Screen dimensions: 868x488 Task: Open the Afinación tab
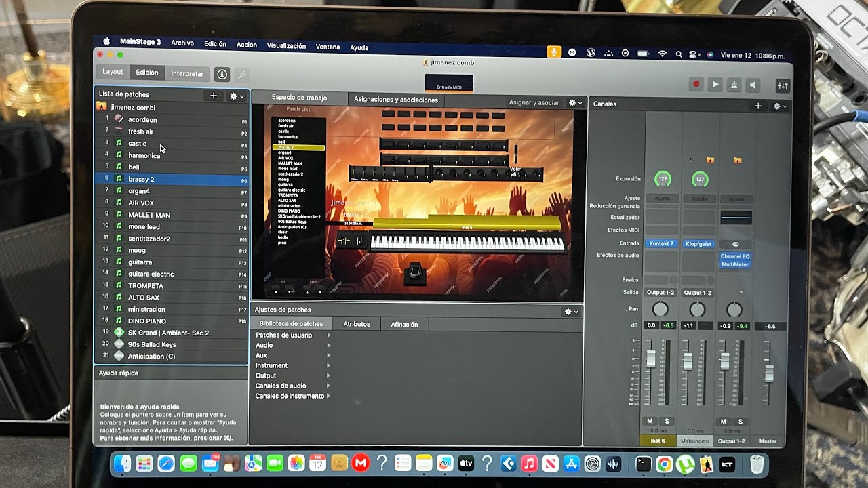click(x=404, y=324)
